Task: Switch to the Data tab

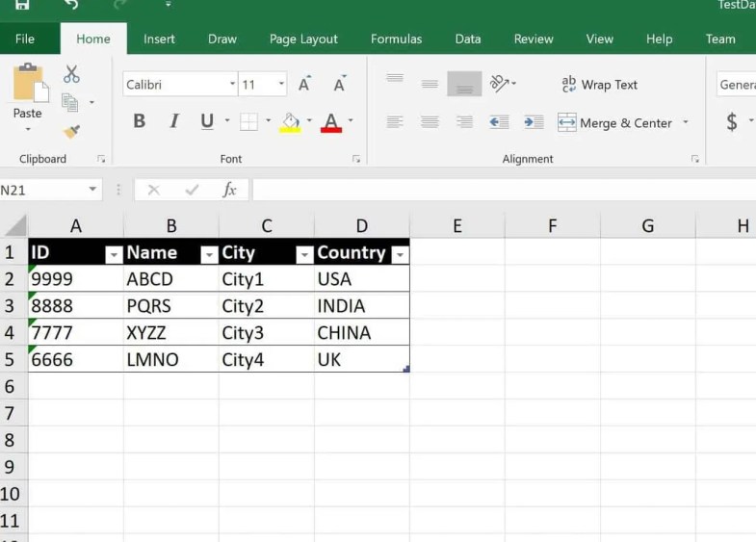Action: tap(468, 39)
